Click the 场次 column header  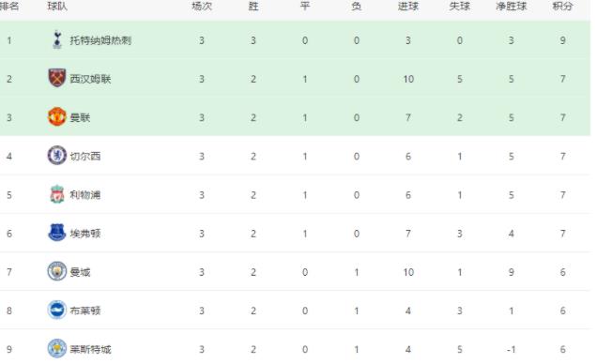point(202,6)
